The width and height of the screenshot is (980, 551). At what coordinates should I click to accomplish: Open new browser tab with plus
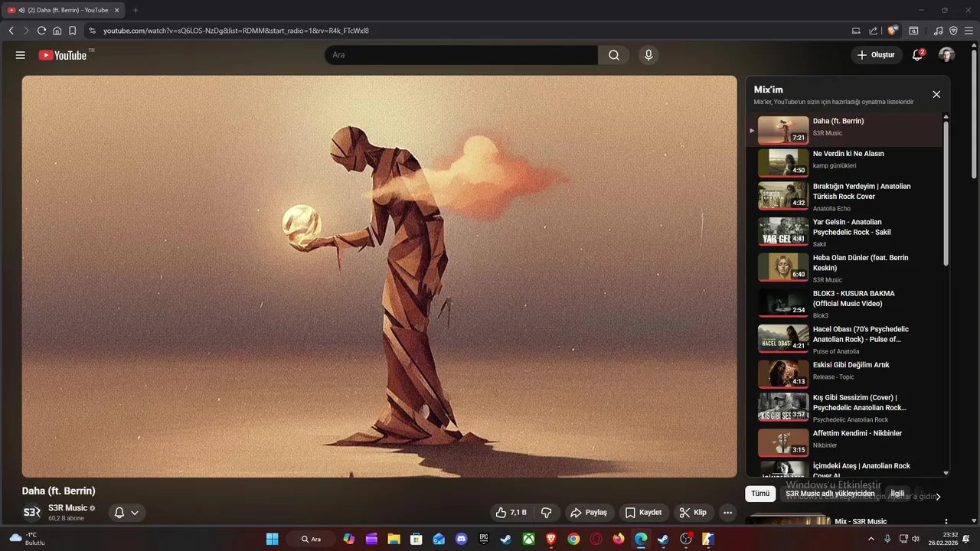click(136, 10)
